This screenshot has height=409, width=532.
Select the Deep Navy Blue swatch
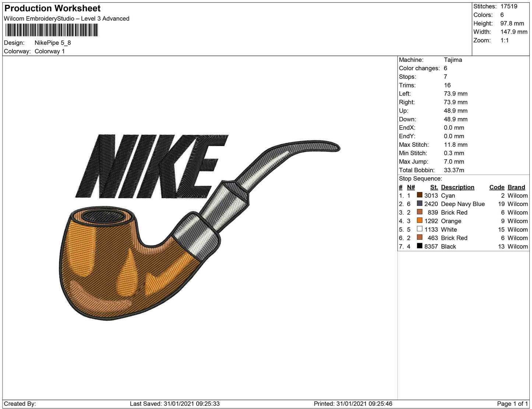click(419, 204)
